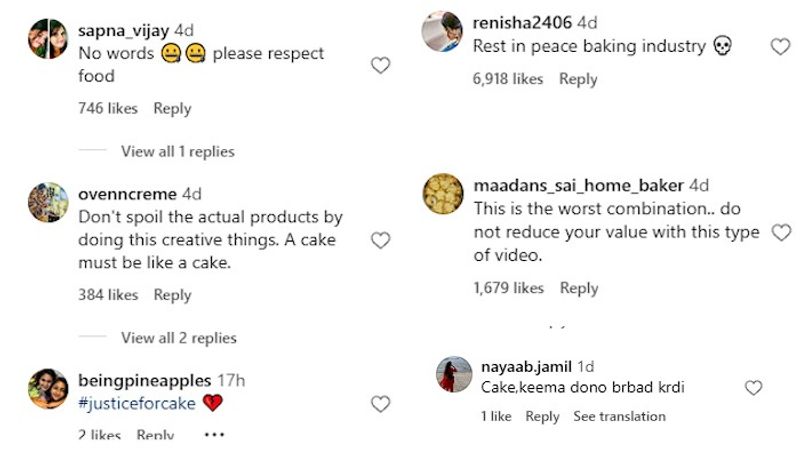The width and height of the screenshot is (800, 457).
Task: Heart renisha2406's baking industry comment
Action: pyautogui.click(x=781, y=47)
